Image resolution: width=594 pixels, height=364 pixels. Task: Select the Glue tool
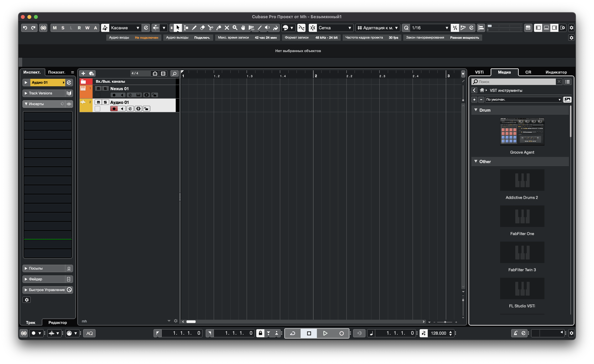pos(219,28)
